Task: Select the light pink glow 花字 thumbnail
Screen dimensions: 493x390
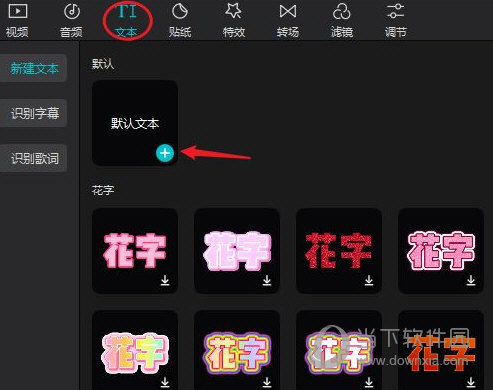Action: 237,251
